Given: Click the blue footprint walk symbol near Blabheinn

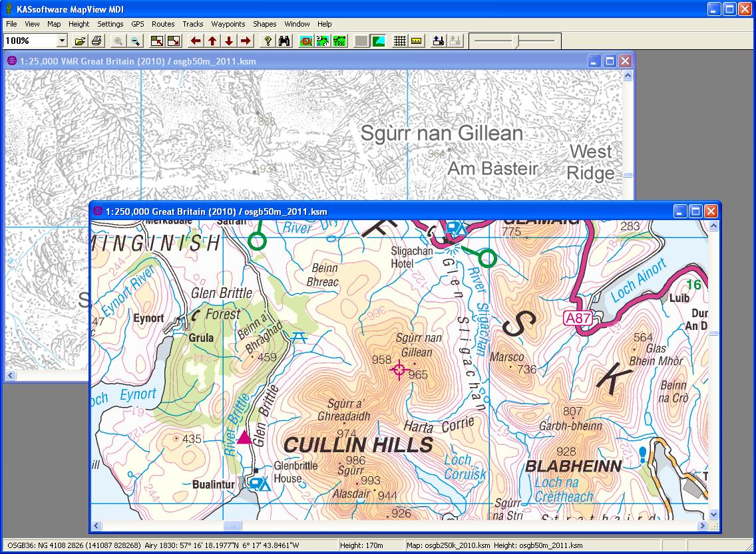Looking at the screenshot, I should point(642,455).
